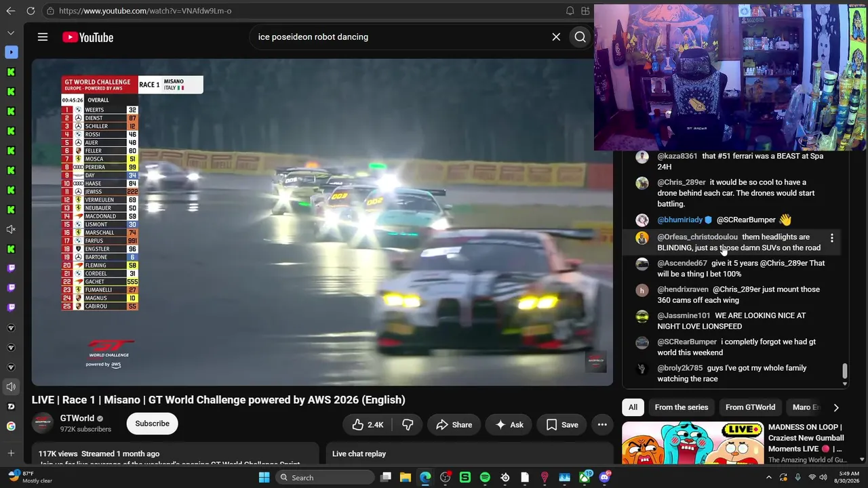Show hidden system tray icons chevron
The height and width of the screenshot is (488, 868).
pos(768,477)
